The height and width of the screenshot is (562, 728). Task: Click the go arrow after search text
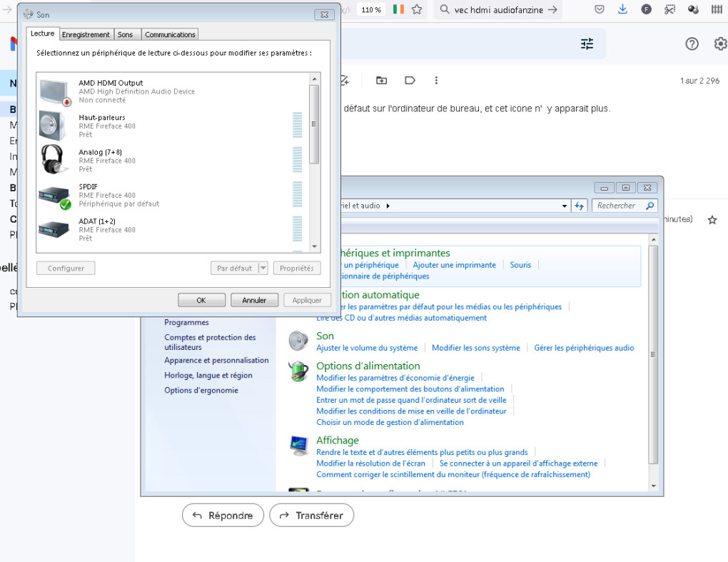coord(552,9)
